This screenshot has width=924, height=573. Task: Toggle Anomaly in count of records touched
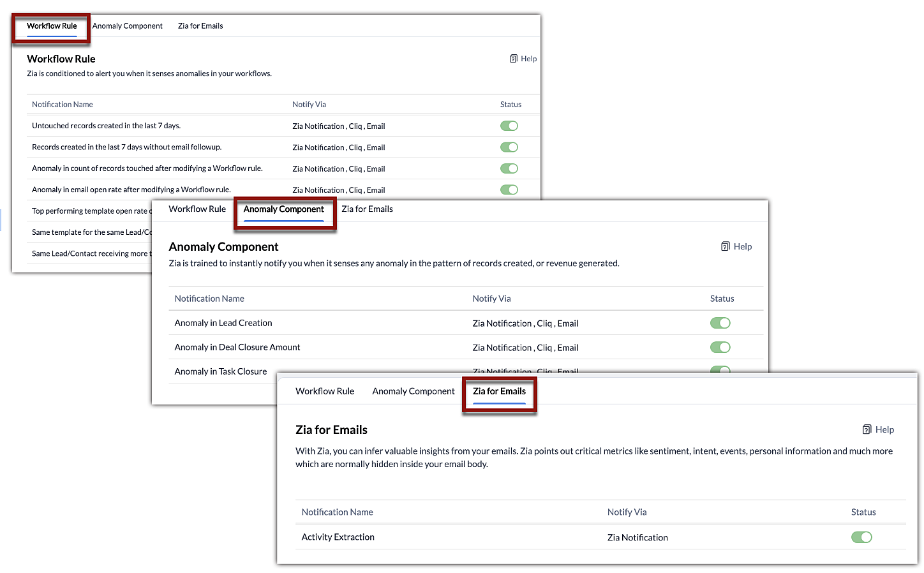pos(509,168)
